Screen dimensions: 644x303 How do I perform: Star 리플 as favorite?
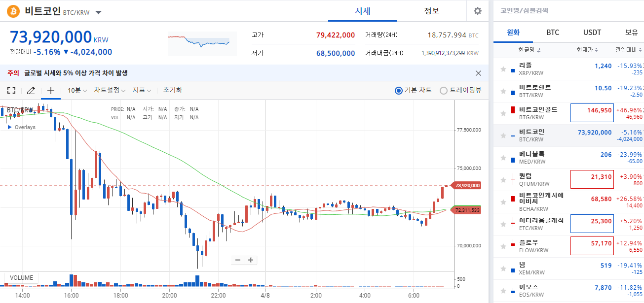pyautogui.click(x=503, y=69)
